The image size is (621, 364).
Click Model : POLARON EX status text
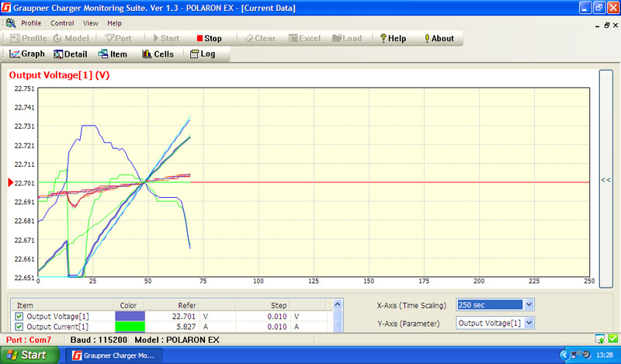pyautogui.click(x=177, y=340)
